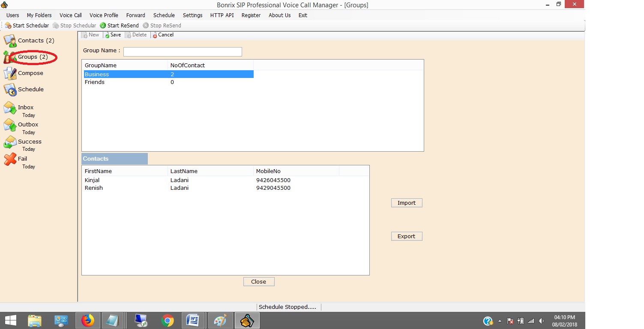644x329 pixels.
Task: Cancel editing with the Cancel toolbar button
Action: point(163,35)
